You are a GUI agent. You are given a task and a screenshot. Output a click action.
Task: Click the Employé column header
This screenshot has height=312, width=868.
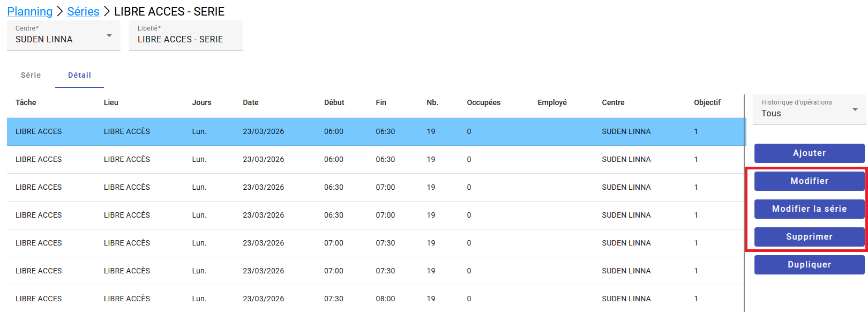coord(552,102)
